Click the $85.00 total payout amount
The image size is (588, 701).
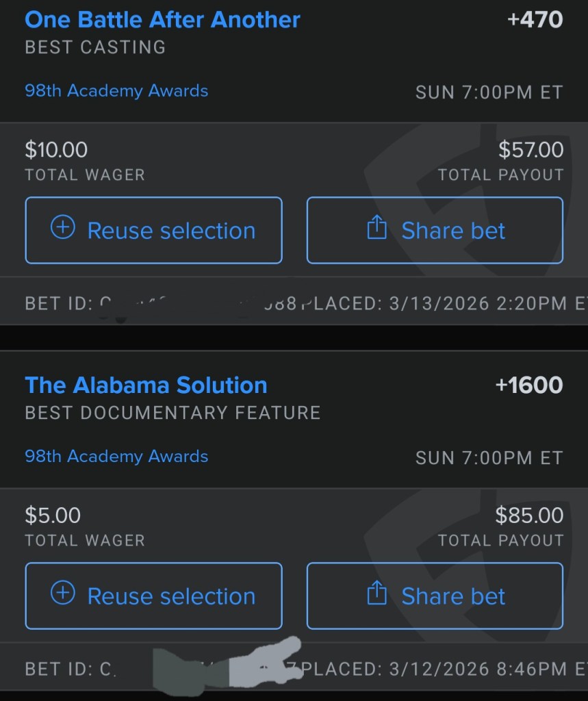pyautogui.click(x=529, y=515)
